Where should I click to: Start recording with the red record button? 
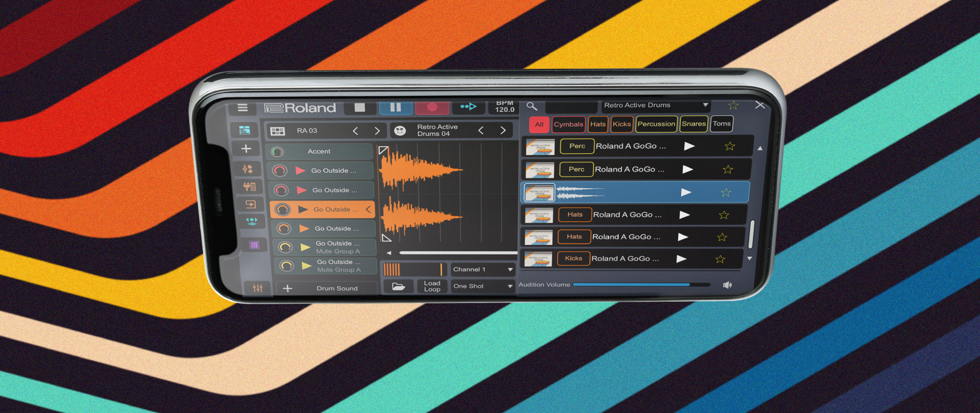[432, 107]
